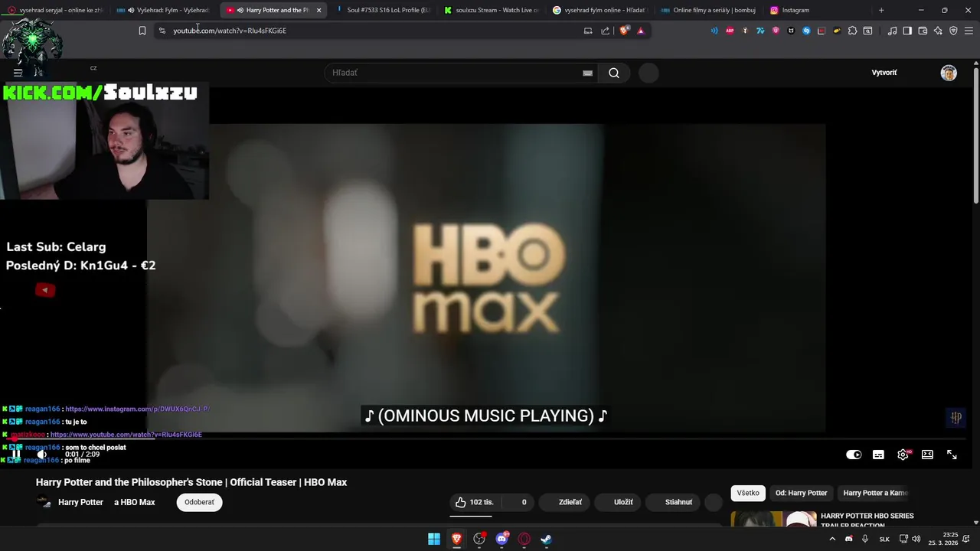Image resolution: width=980 pixels, height=551 pixels.
Task: Open the Harry Potter channel avatar
Action: [x=44, y=502]
